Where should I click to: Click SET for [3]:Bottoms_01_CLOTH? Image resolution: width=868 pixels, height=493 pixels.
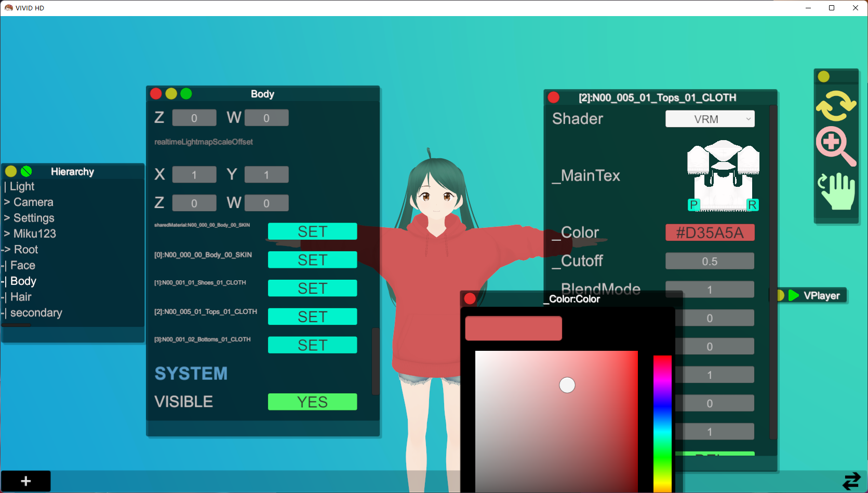(x=313, y=345)
